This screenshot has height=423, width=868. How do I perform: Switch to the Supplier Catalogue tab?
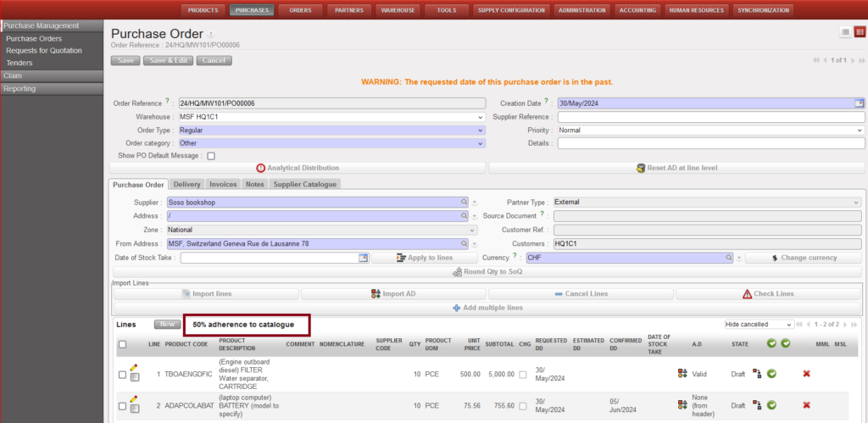(305, 184)
